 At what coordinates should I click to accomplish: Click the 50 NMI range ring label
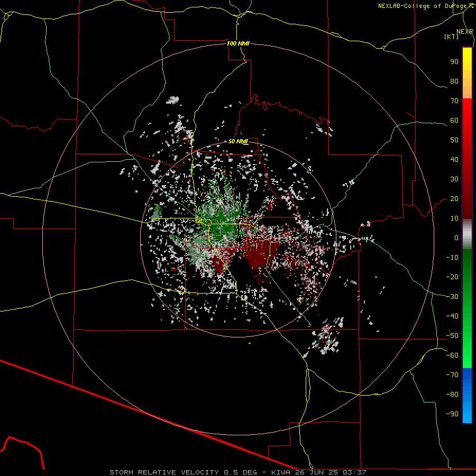tap(238, 141)
